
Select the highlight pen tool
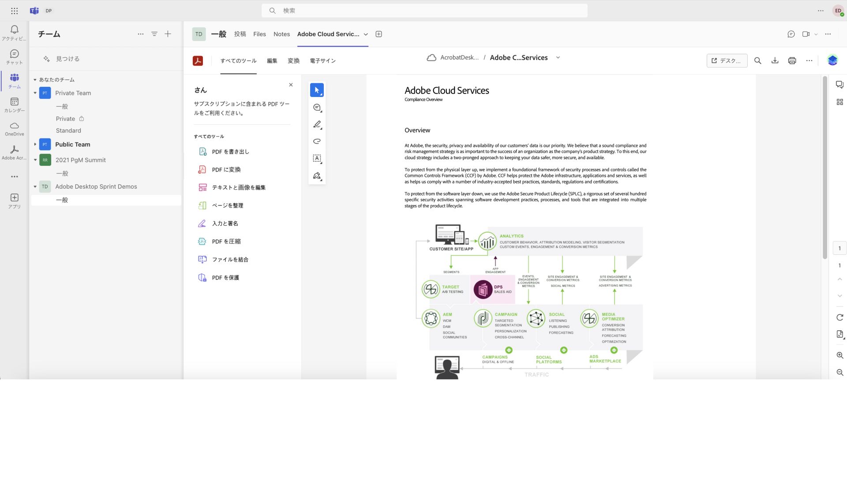point(317,125)
